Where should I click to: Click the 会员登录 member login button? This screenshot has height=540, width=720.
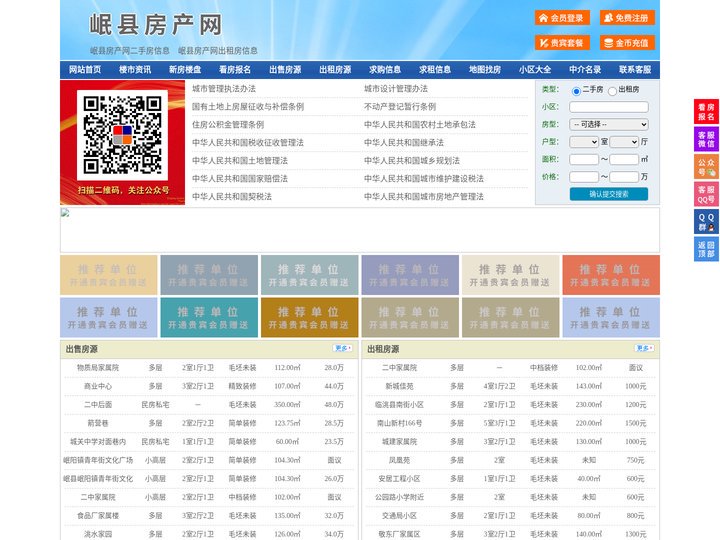[x=562, y=18]
